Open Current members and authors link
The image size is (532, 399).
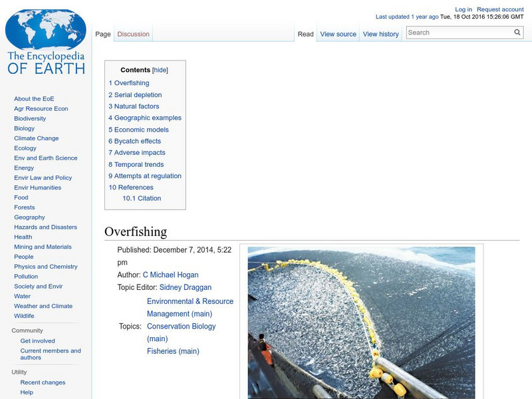coord(51,354)
